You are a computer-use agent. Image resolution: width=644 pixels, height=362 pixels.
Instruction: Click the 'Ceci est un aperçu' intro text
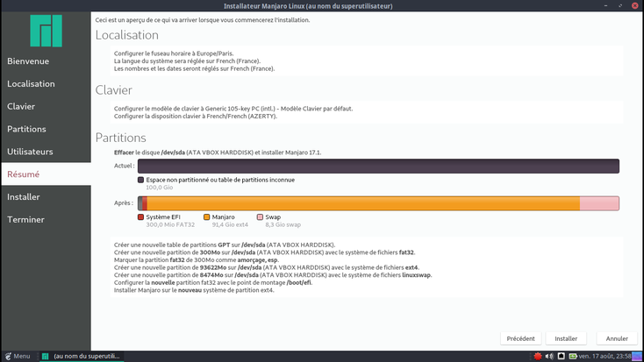click(203, 19)
